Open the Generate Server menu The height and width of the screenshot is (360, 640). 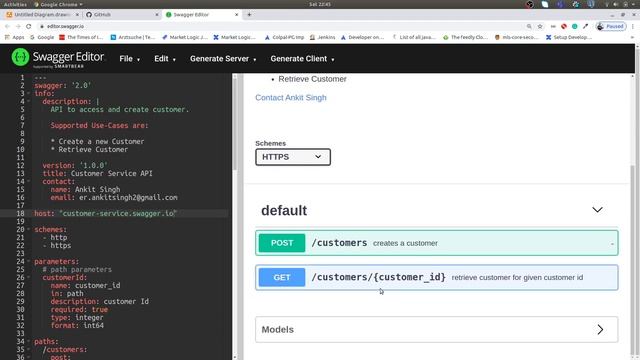pyautogui.click(x=223, y=59)
